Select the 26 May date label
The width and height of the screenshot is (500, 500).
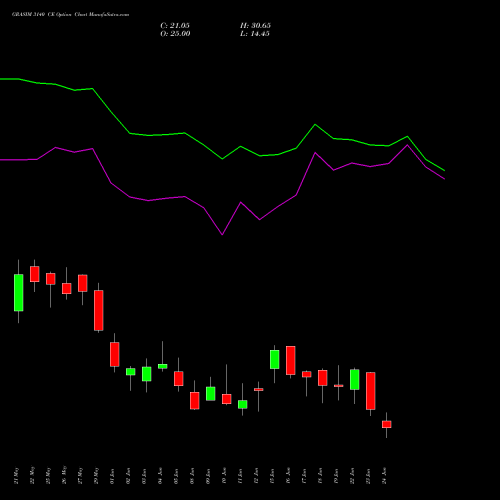point(65,475)
